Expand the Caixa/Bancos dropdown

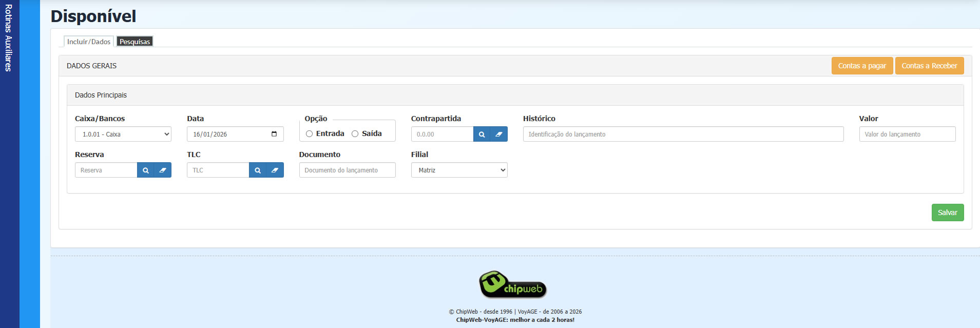click(x=123, y=134)
